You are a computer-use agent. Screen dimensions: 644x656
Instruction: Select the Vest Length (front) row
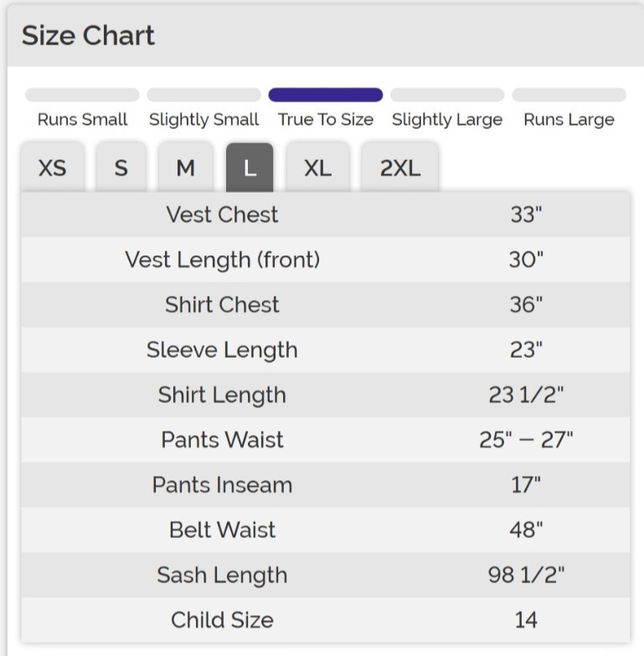coord(325,260)
